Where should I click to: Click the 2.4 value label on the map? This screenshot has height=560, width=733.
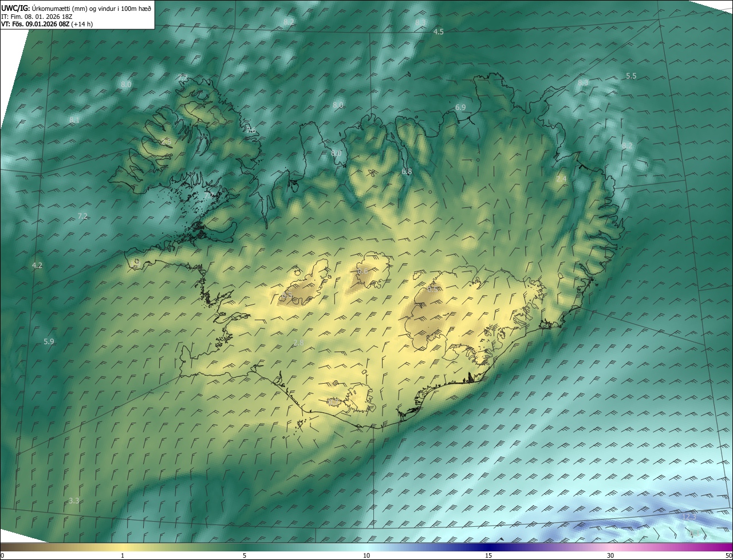point(561,179)
